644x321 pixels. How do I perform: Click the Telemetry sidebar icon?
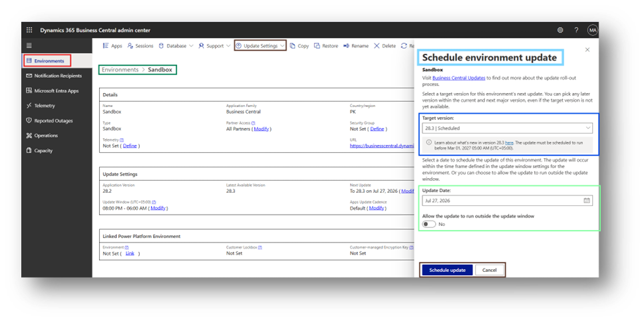point(29,106)
